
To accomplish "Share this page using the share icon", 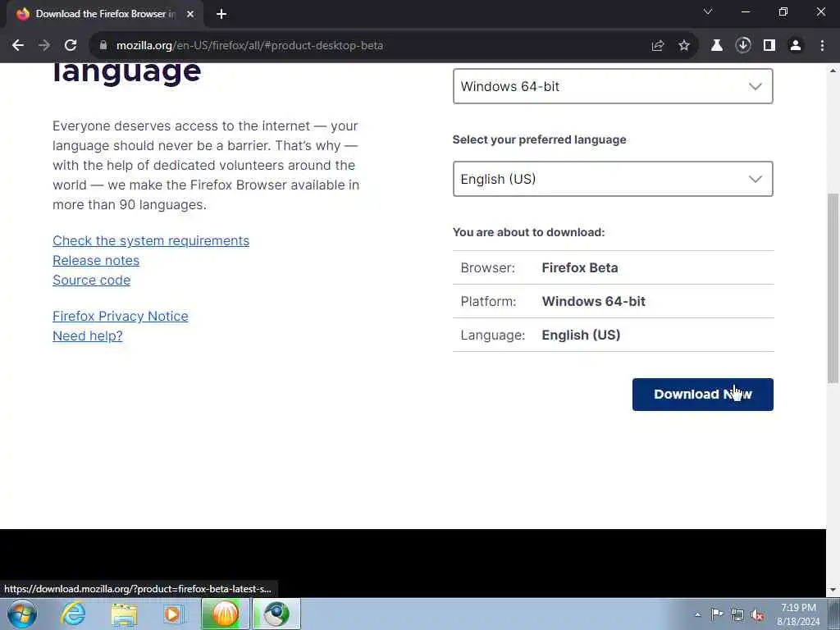I will click(x=658, y=46).
